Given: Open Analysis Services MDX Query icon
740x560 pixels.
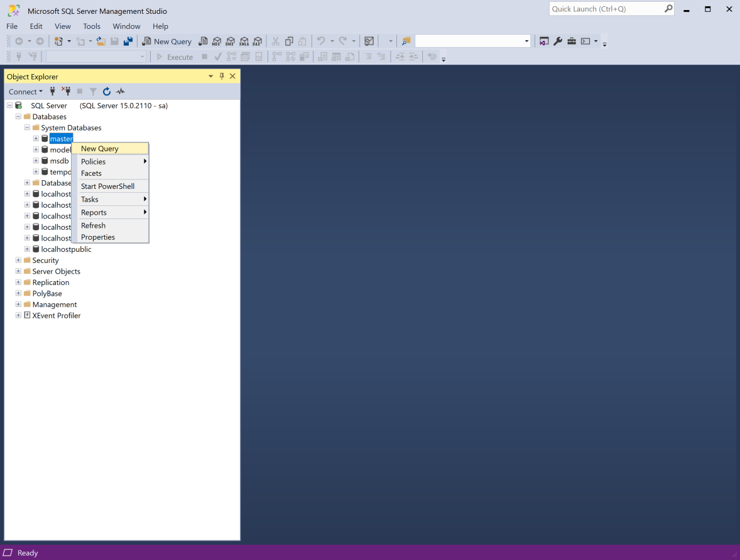Looking at the screenshot, I should coord(217,41).
